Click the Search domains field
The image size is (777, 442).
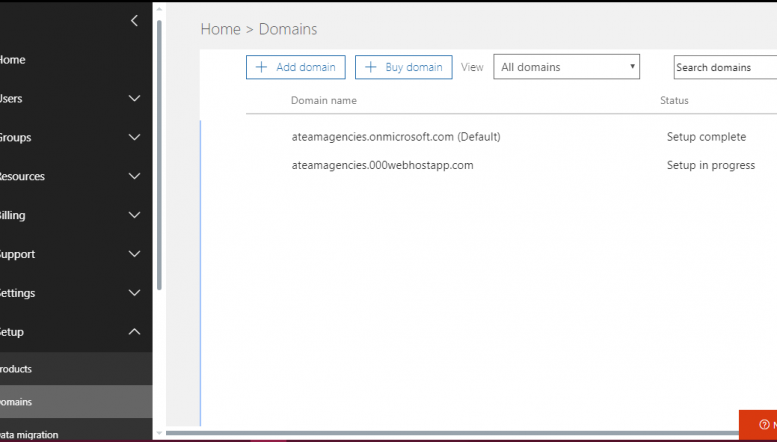click(724, 67)
